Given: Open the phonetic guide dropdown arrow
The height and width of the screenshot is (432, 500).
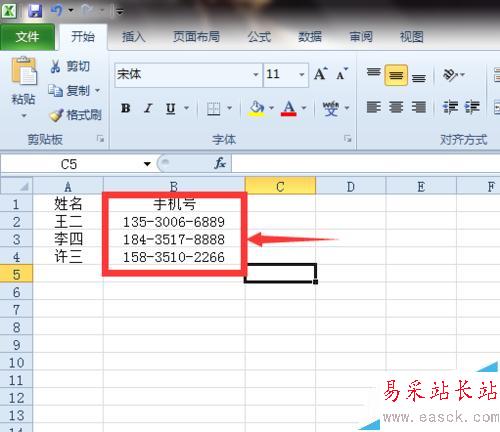Looking at the screenshot, I should (x=347, y=108).
